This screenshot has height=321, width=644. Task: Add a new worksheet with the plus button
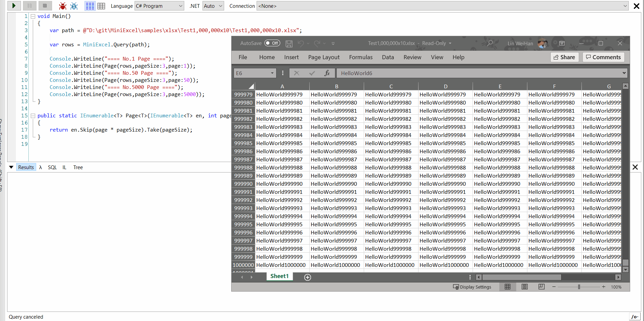pyautogui.click(x=307, y=277)
